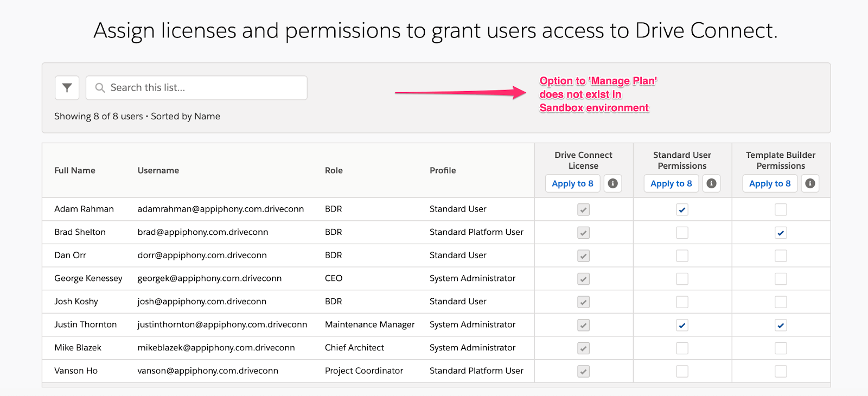Image resolution: width=868 pixels, height=396 pixels.
Task: Toggle Adam Rahman's Drive Connect License checkbox
Action: coord(584,209)
